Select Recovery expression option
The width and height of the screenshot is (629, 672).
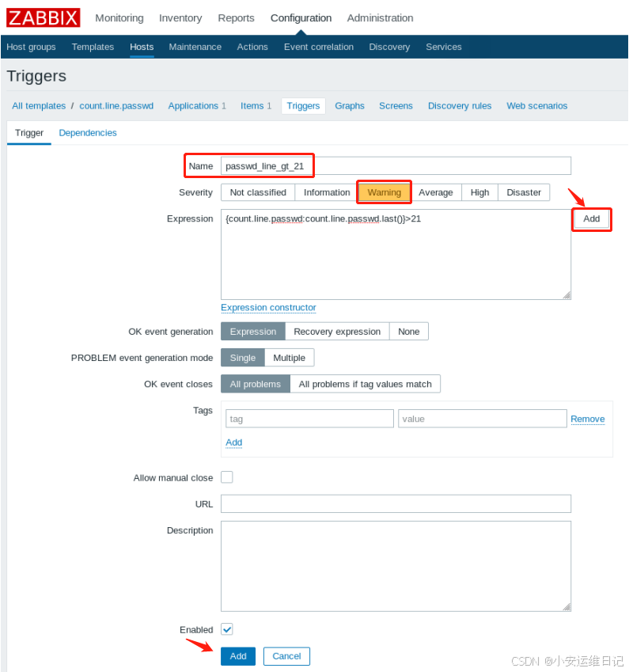pos(337,332)
